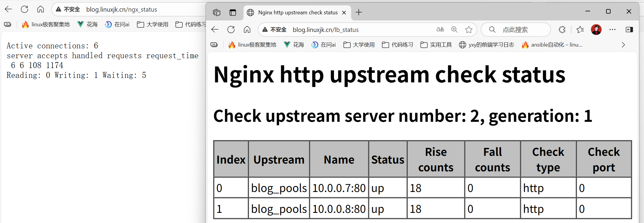Open 在问ai bookmark in ngx_status window
This screenshot has height=223, width=644.
[x=117, y=24]
